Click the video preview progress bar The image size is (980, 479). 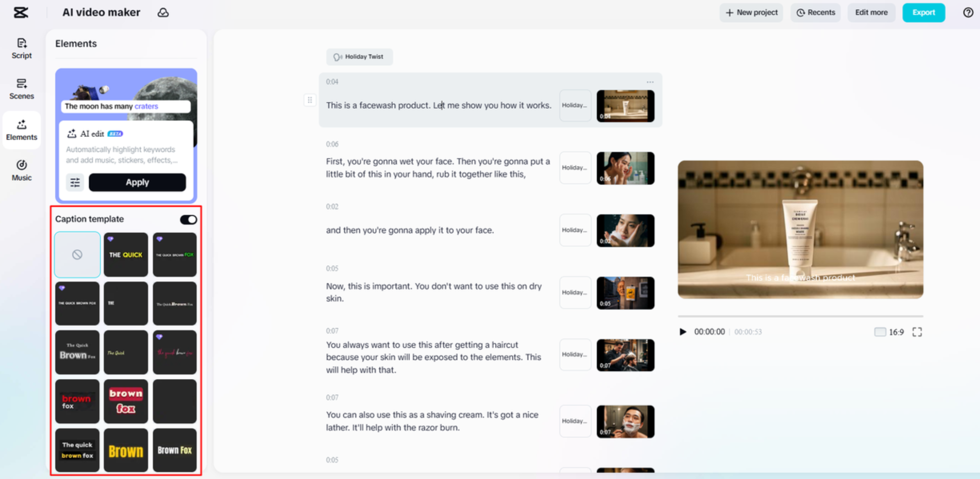tap(800, 316)
